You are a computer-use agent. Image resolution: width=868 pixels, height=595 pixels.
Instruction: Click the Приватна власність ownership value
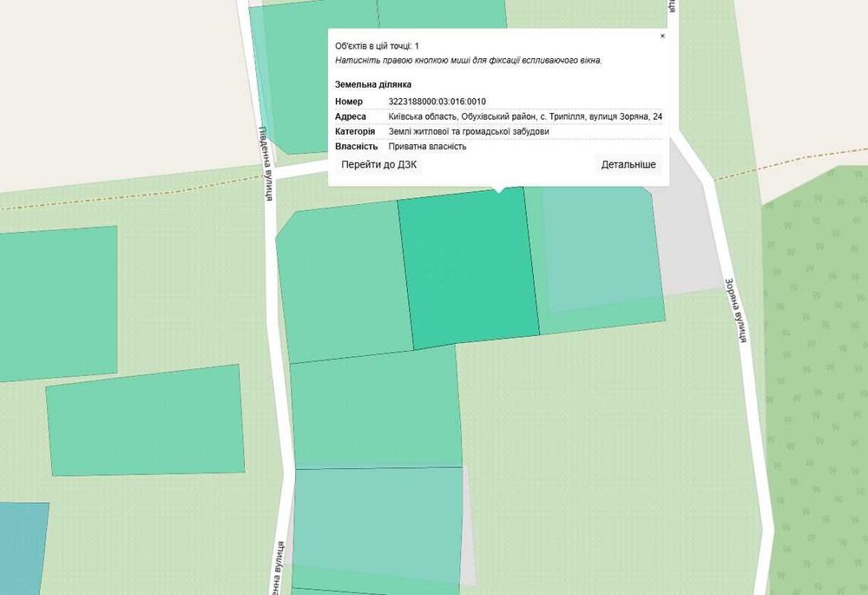tap(427, 146)
